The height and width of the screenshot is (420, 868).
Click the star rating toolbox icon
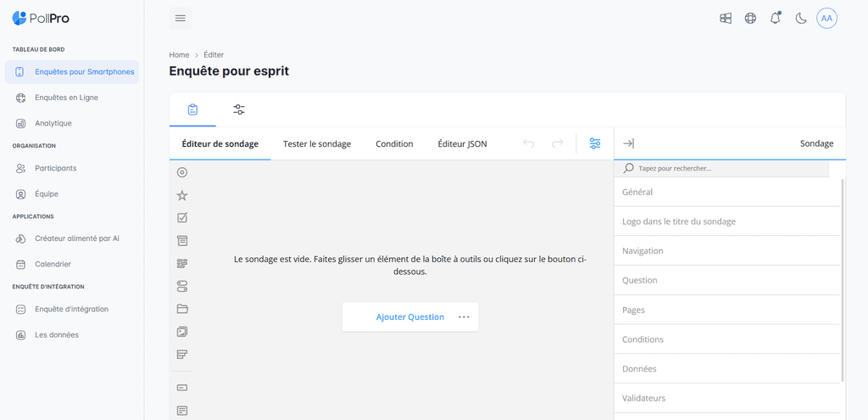coord(182,195)
